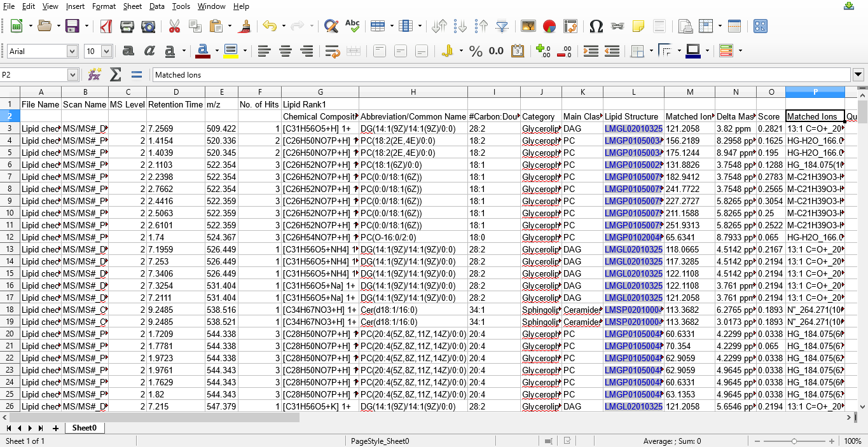Sort descending icon
This screenshot has width=868, height=447.
(x=482, y=26)
